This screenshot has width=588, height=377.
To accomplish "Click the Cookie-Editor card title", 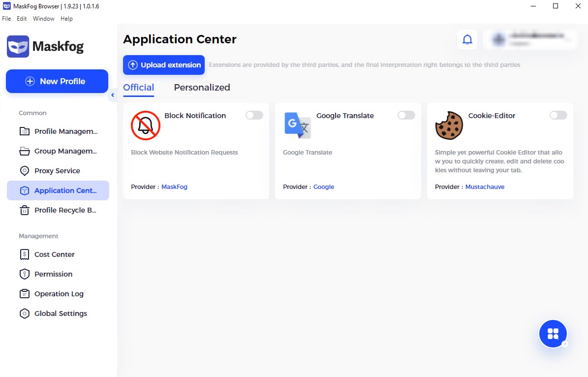I will point(492,116).
